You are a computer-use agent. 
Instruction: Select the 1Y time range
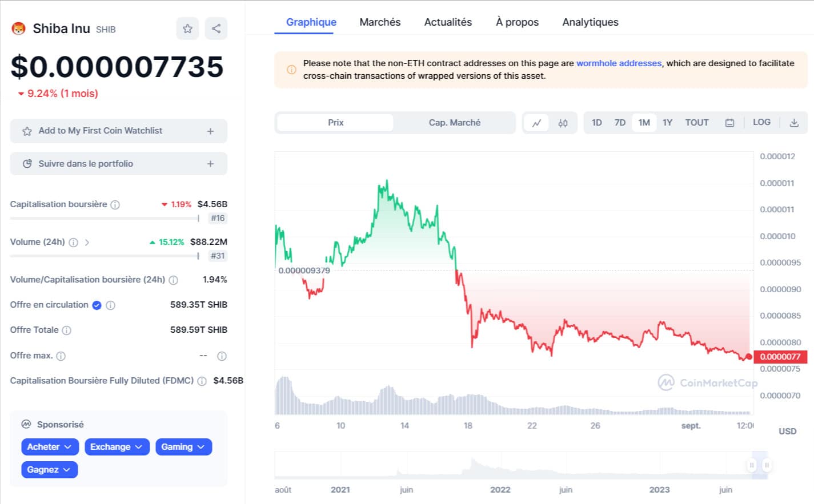(667, 123)
